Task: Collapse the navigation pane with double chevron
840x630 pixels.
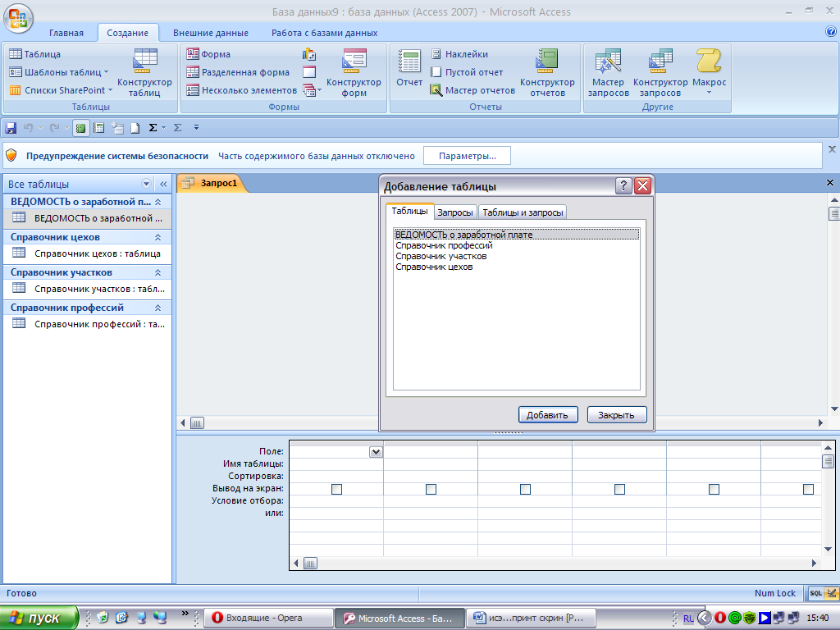Action: pyautogui.click(x=163, y=184)
